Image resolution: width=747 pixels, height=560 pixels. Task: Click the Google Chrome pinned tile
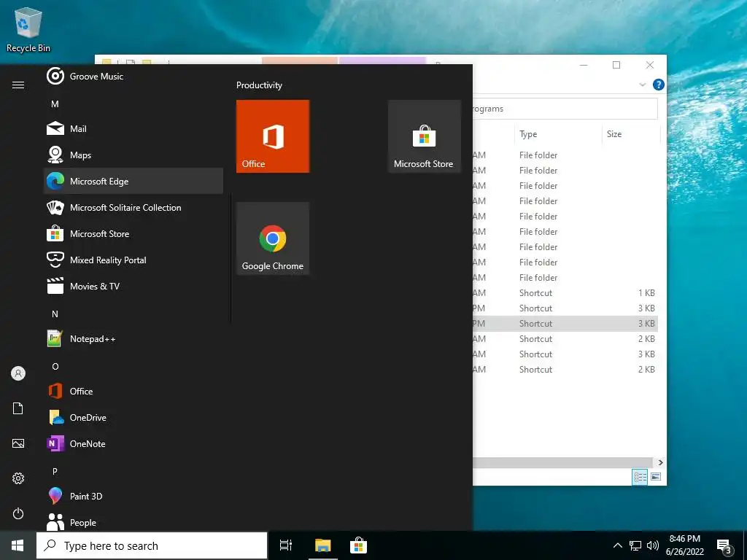273,238
